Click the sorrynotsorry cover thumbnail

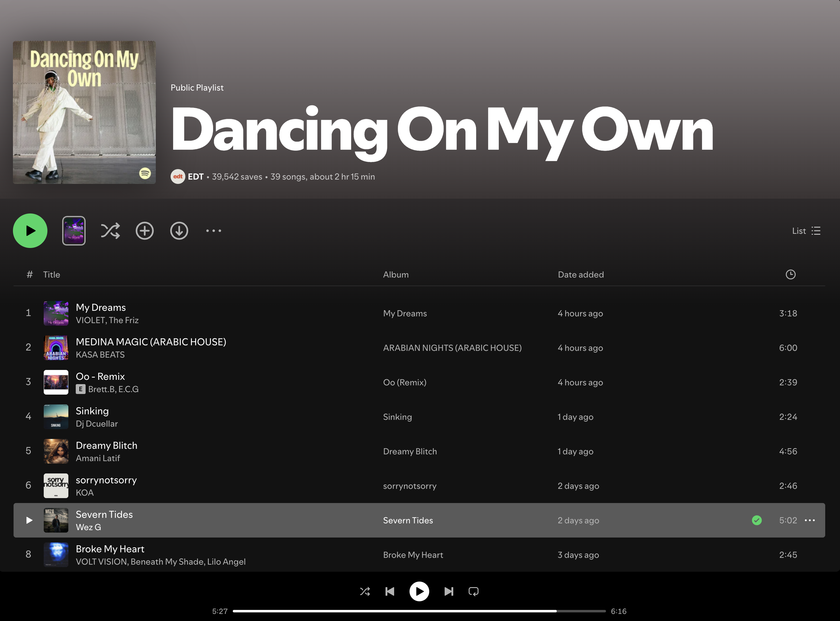pos(56,486)
